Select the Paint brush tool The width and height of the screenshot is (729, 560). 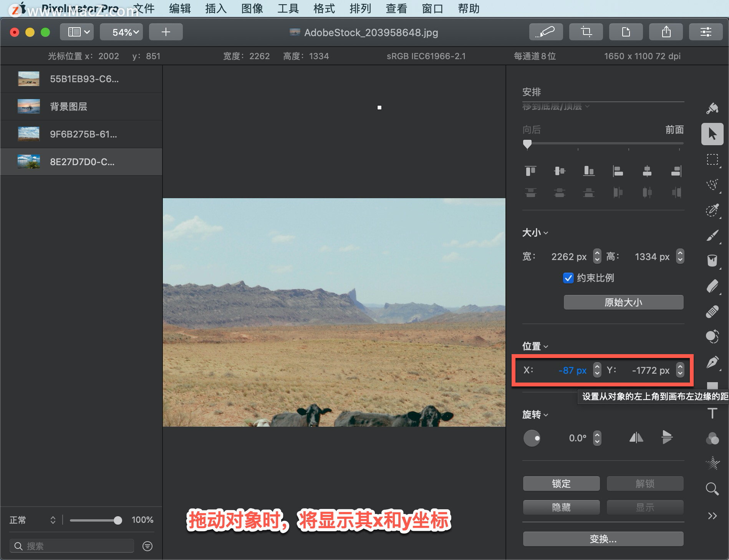[x=712, y=235]
